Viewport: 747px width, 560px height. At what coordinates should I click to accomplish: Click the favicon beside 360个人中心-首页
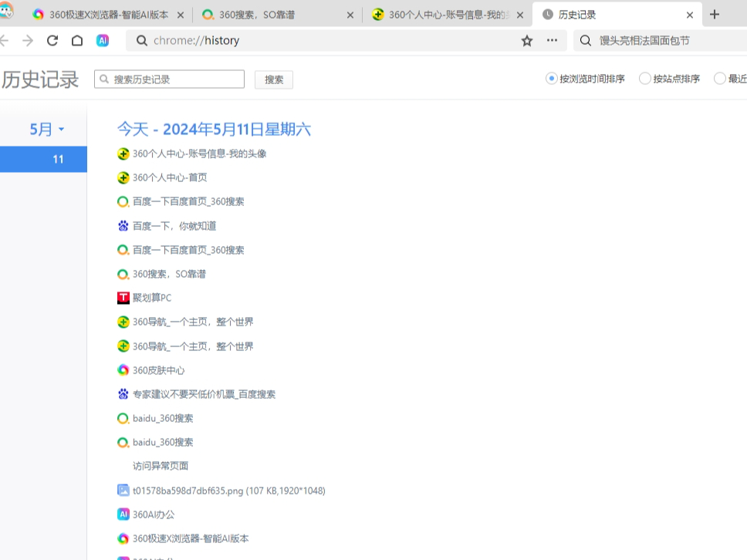tap(123, 177)
